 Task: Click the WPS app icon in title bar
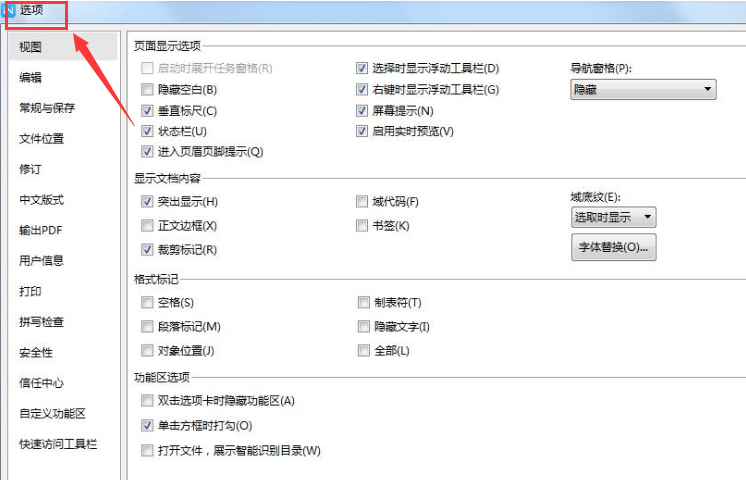coord(9,10)
